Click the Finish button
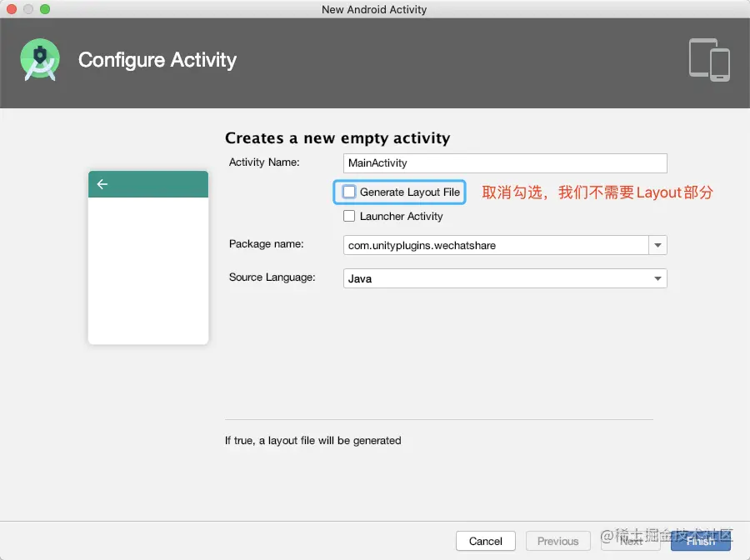The image size is (750, 560). (x=701, y=541)
